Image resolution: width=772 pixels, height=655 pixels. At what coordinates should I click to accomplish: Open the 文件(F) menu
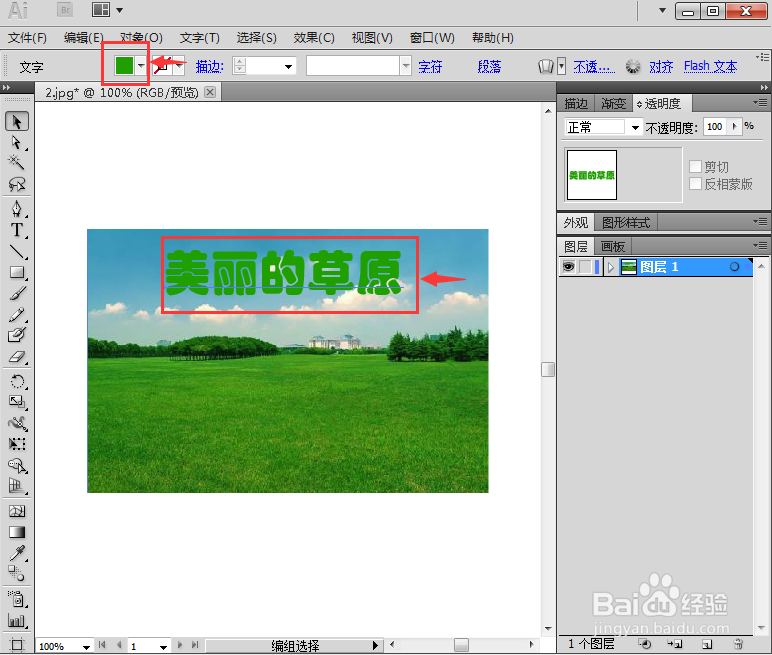(x=28, y=38)
